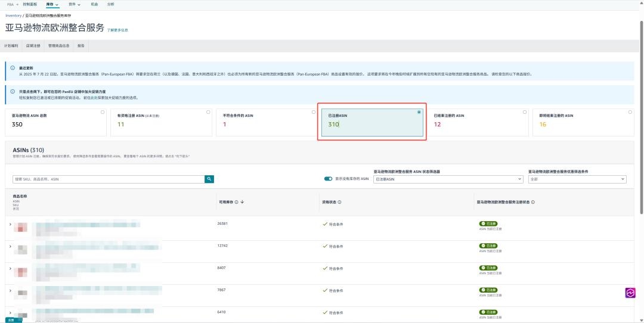Switch to the 报告 tab
Viewport: 644px width, 323px height.
pyautogui.click(x=81, y=46)
